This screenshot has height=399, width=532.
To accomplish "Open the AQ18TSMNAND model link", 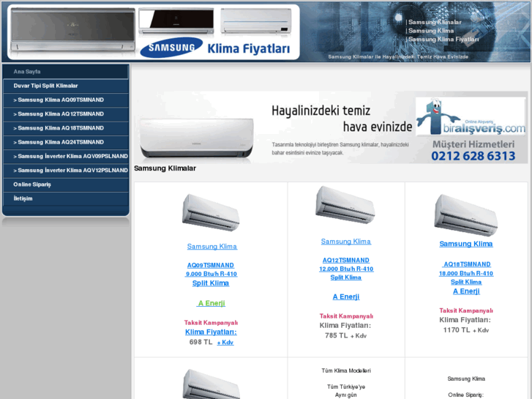I will click(467, 264).
